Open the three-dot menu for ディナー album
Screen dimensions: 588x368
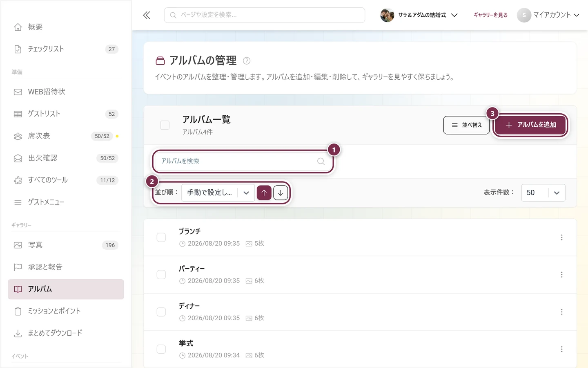[x=562, y=312]
